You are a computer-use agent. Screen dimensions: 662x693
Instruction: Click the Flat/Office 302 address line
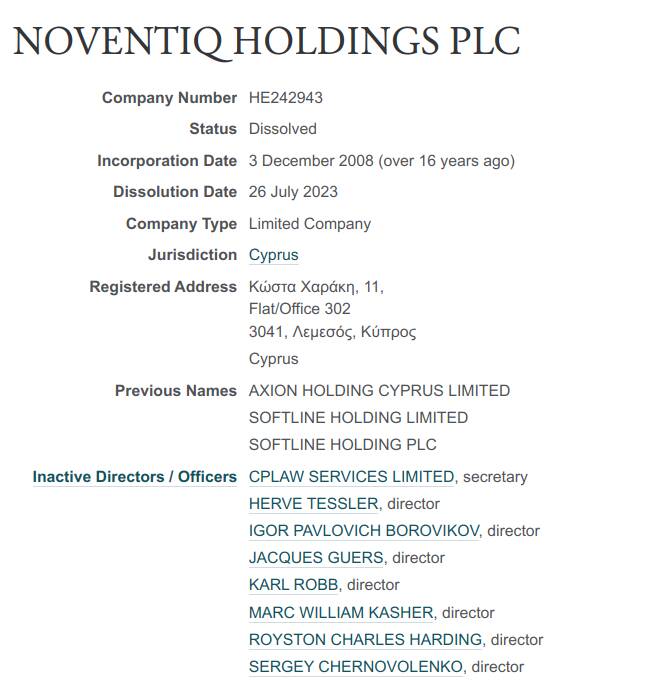coord(300,309)
